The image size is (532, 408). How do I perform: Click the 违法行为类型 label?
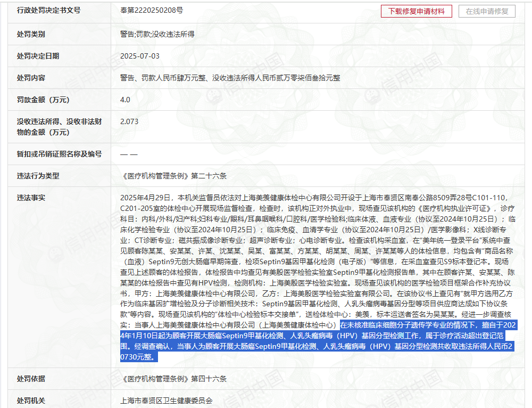click(38, 176)
